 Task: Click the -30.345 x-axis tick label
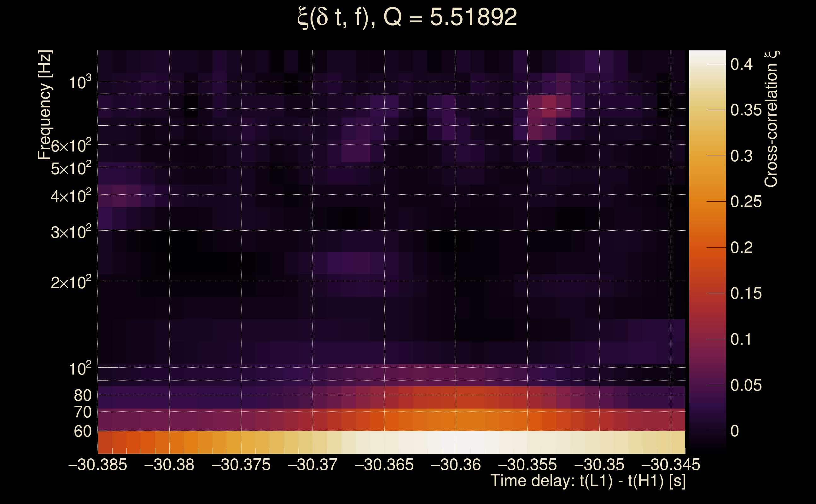pos(671,465)
